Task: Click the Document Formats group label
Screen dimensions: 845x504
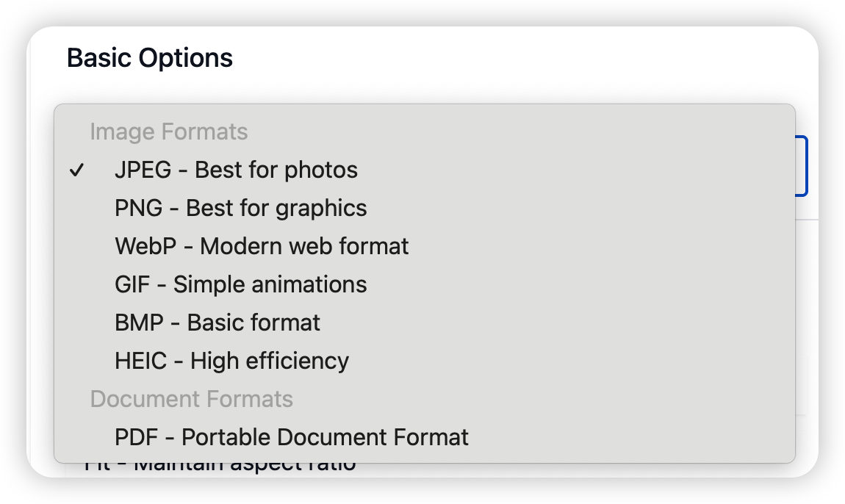Action: point(191,399)
